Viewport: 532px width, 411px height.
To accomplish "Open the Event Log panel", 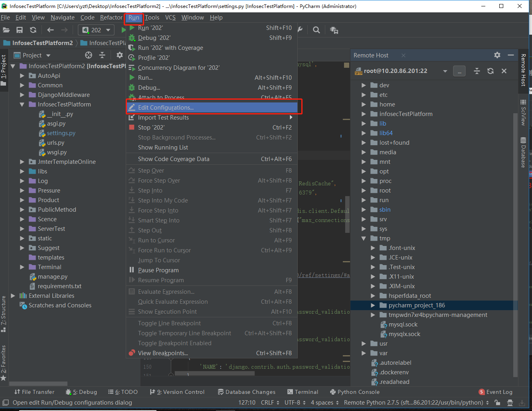I will point(495,392).
